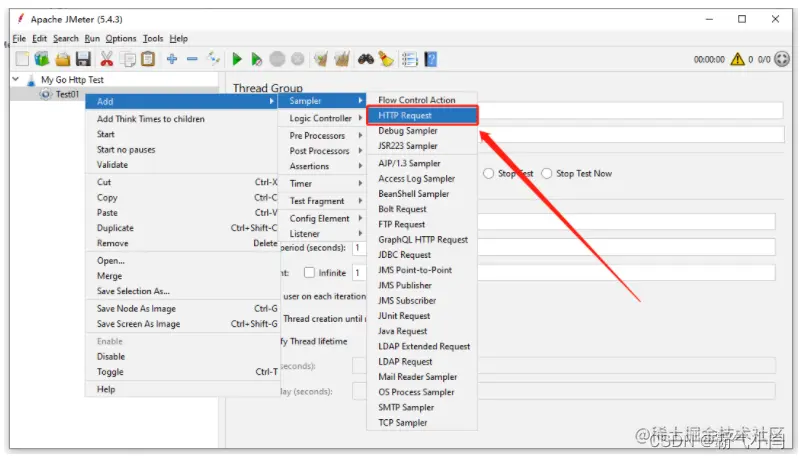Click Start no pauses toolbar icon
The width and height of the screenshot is (800, 459).
tap(257, 59)
